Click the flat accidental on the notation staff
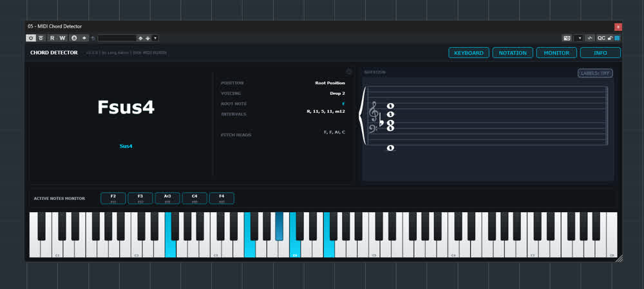The height and width of the screenshot is (289, 644). point(381,121)
